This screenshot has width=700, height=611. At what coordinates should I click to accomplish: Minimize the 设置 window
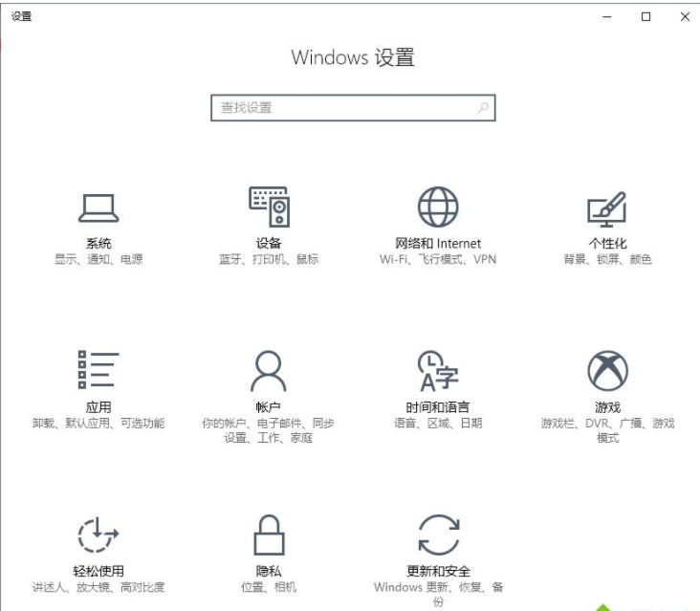(x=606, y=16)
